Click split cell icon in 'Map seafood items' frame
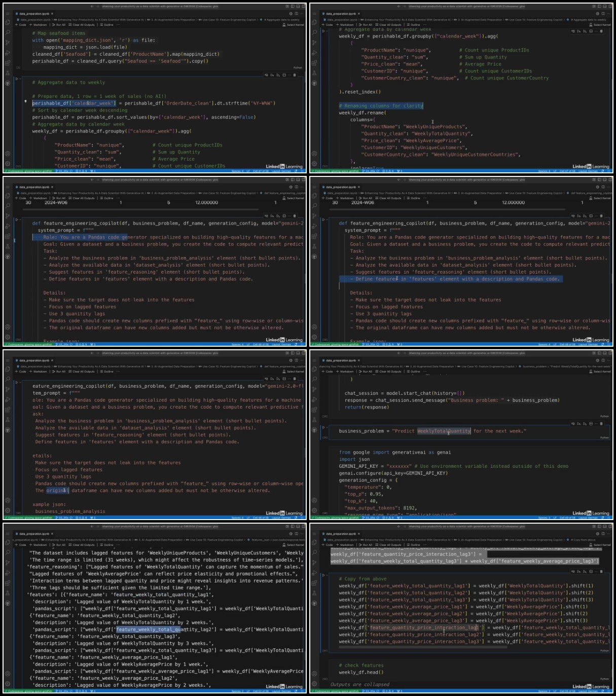 coord(284,75)
